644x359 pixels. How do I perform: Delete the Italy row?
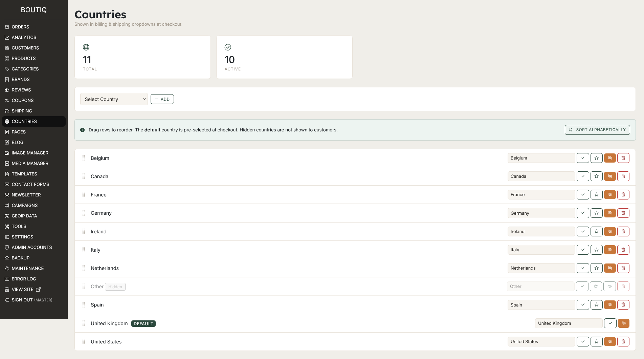pyautogui.click(x=623, y=250)
